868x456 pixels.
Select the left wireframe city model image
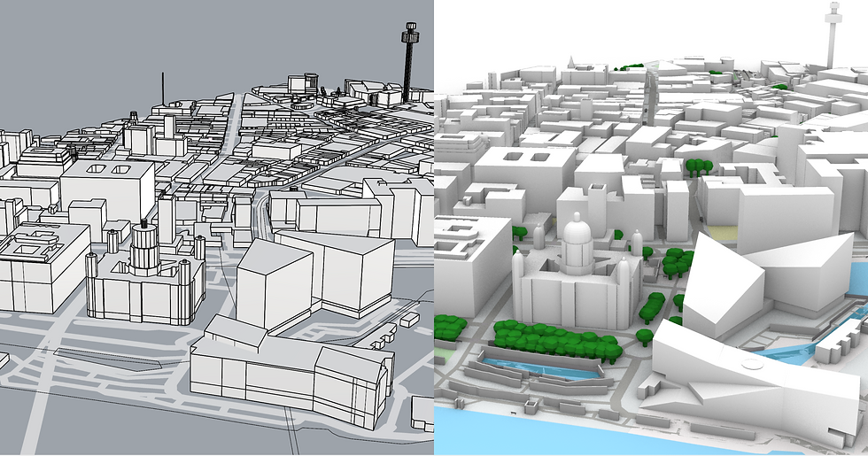pos(216,228)
